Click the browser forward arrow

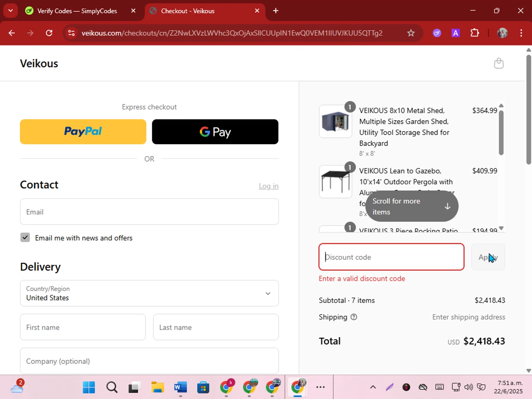point(30,33)
